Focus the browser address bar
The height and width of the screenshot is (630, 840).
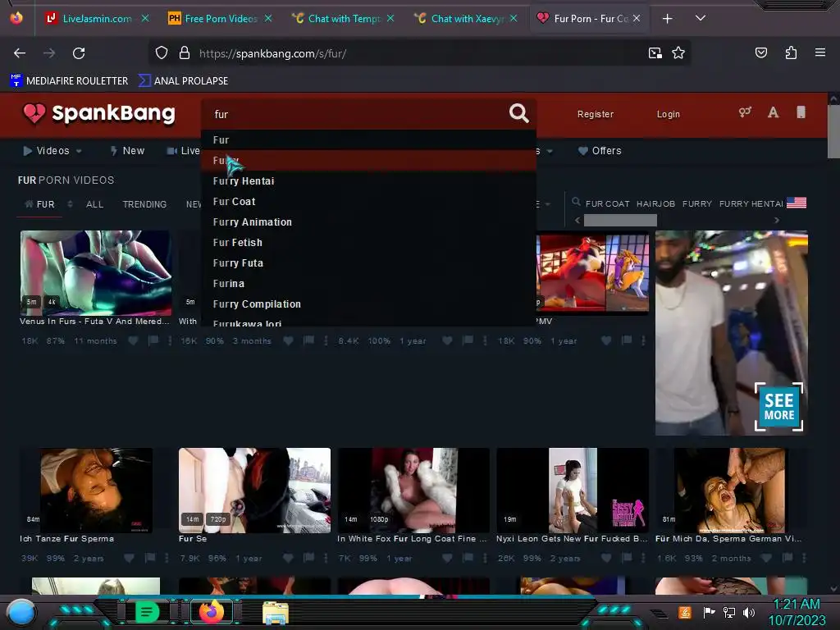click(418, 53)
